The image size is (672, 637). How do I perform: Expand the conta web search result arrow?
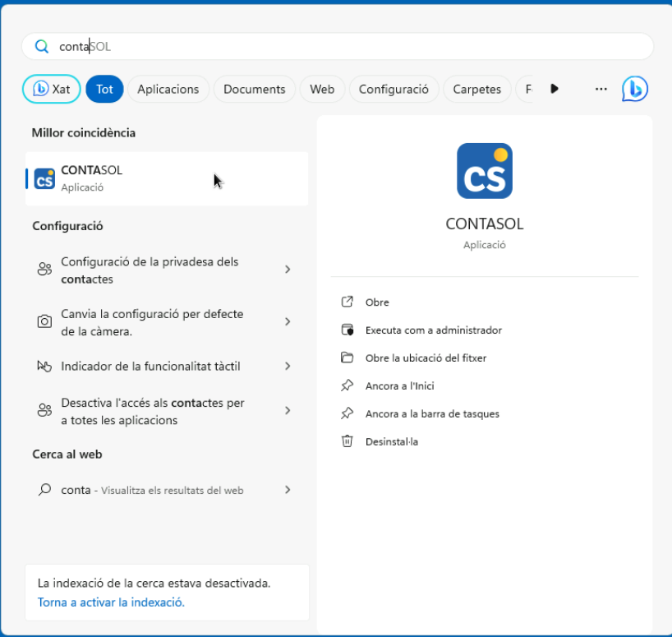[288, 490]
